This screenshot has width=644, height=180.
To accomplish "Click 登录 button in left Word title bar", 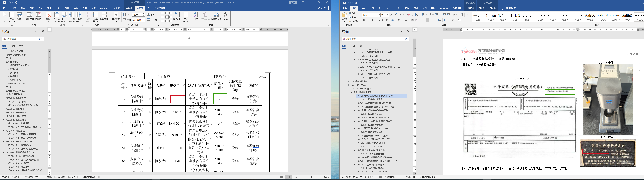I will click(293, 2).
